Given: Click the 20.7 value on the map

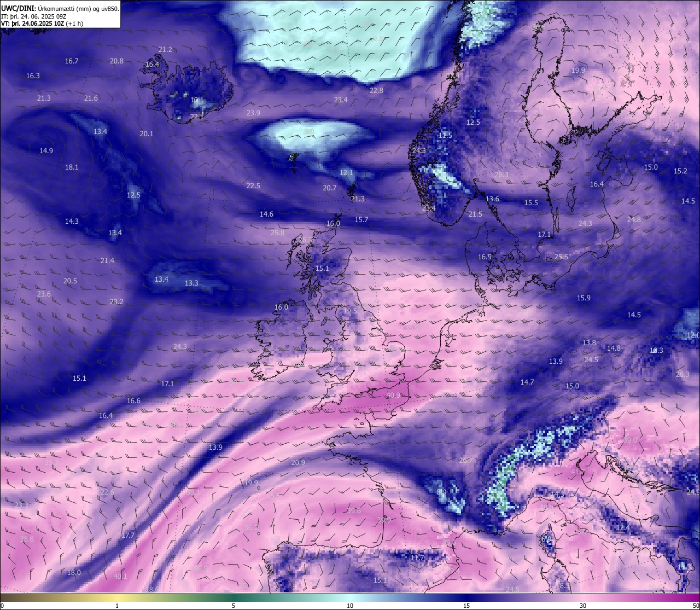Looking at the screenshot, I should coord(330,188).
